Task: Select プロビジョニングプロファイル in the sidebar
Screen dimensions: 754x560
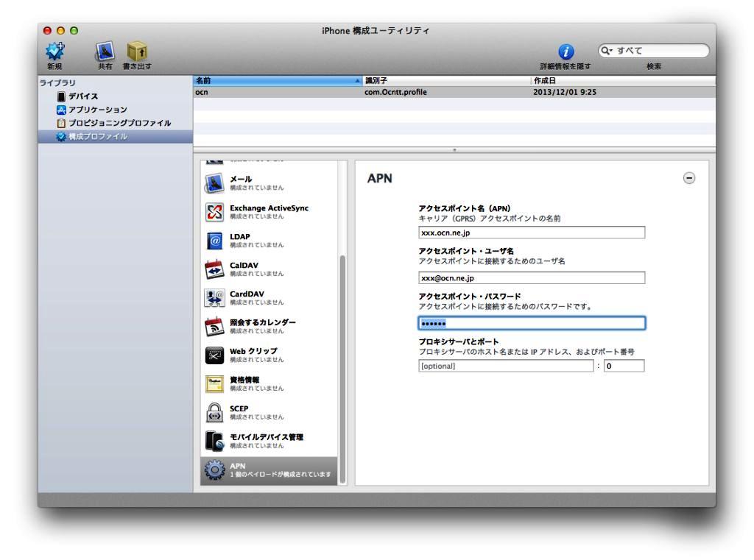Action: (116, 123)
